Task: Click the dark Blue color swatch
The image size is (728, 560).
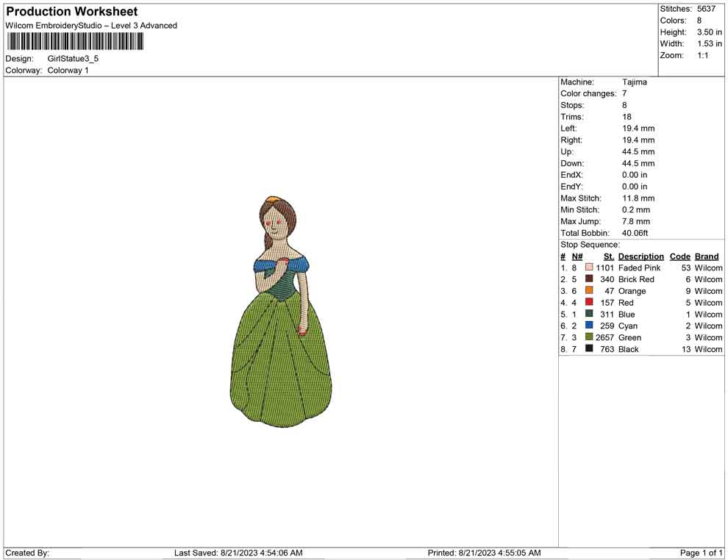Action: 589,314
